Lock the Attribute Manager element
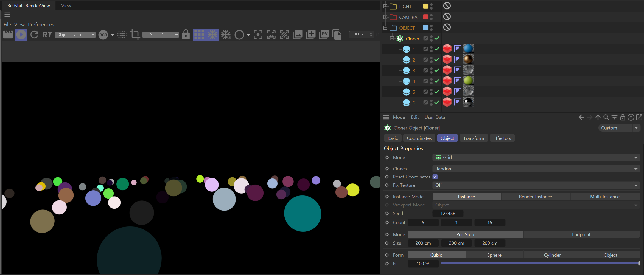Screen dimensions: 644x275 click(623, 117)
